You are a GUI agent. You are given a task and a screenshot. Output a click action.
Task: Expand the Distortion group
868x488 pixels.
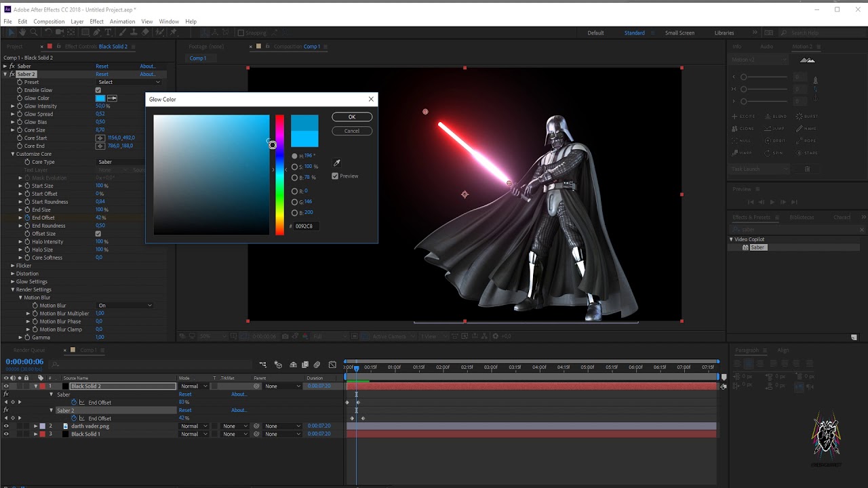[12, 274]
